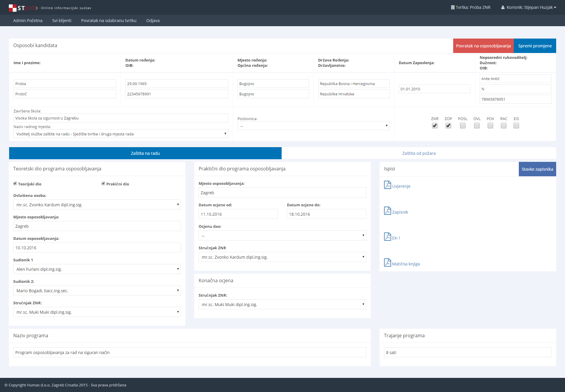Uncheck the ZNR checkbox

[435, 126]
